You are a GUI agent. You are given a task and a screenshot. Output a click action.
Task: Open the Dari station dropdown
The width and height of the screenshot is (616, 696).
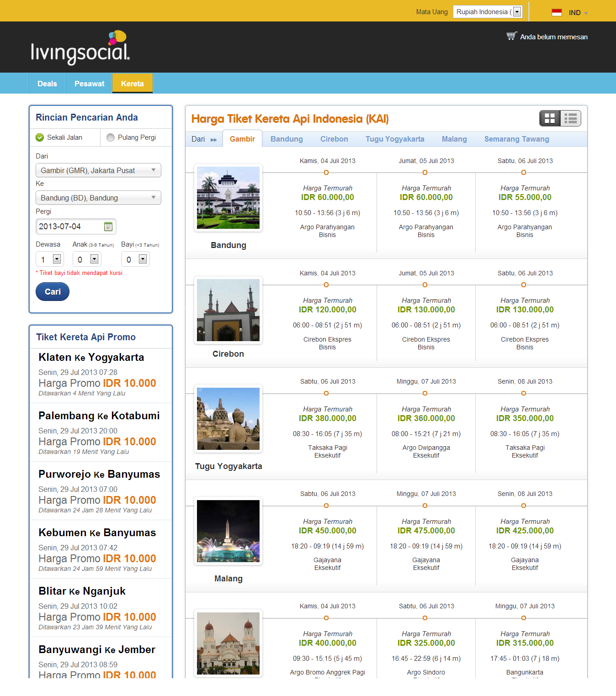point(98,170)
